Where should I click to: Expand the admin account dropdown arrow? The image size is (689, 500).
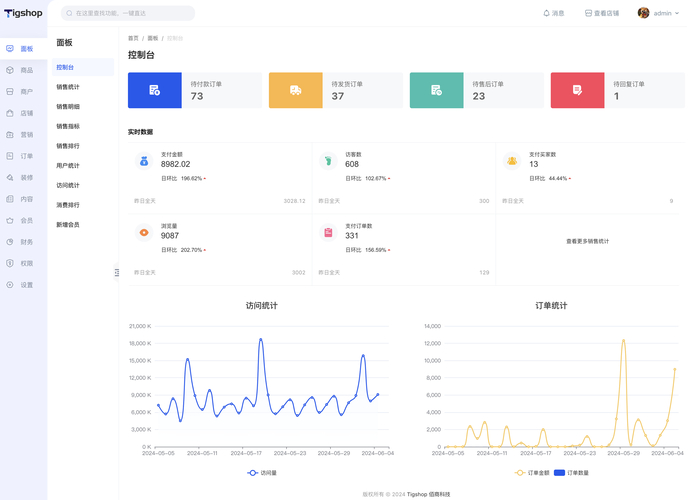(x=677, y=13)
